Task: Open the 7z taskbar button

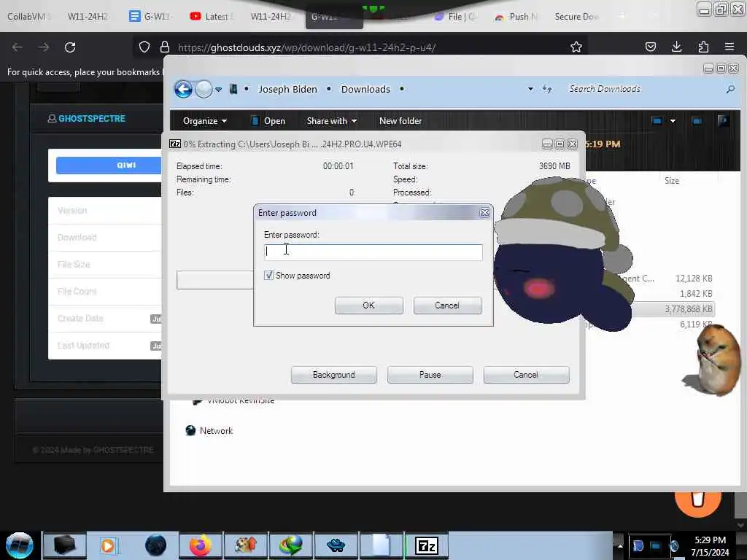Action: (x=427, y=545)
